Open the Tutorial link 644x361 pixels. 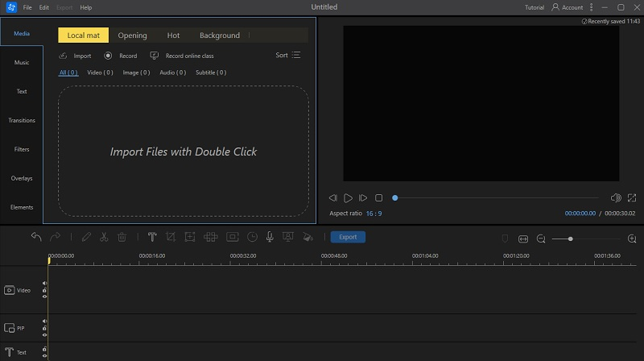click(x=535, y=7)
